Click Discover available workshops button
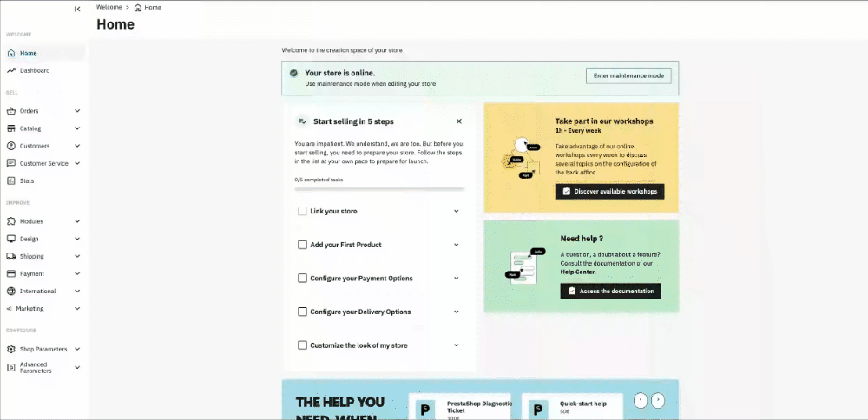The height and width of the screenshot is (420, 868). (x=609, y=191)
